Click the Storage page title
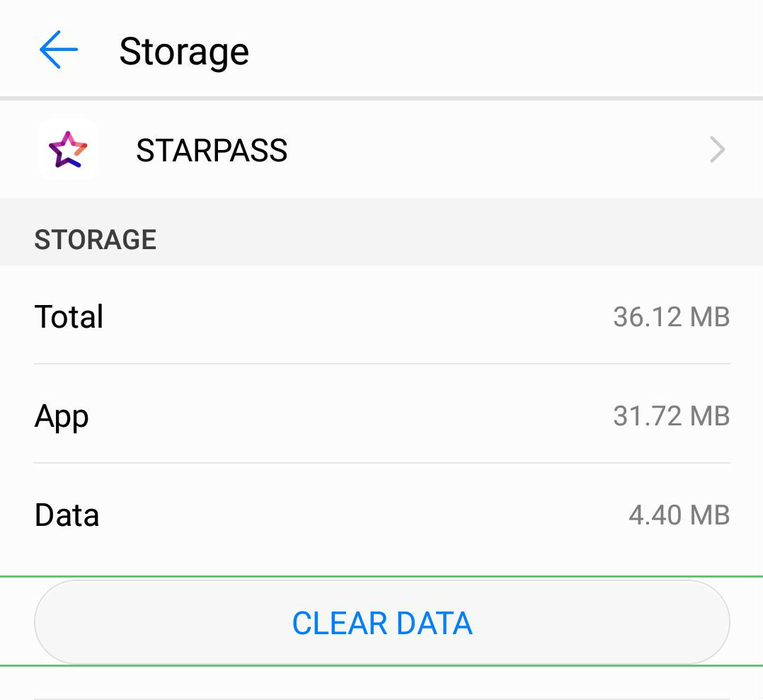Screen dimensions: 763x700 184,52
